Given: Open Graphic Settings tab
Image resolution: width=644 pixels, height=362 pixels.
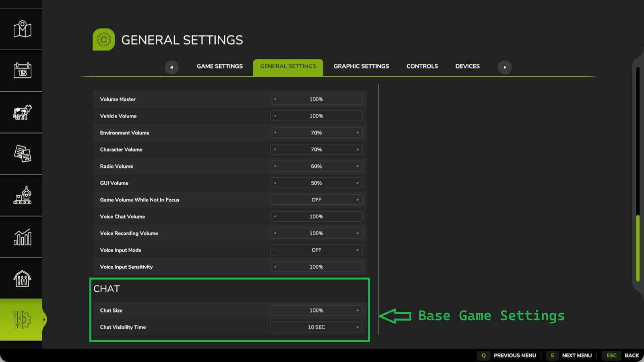Looking at the screenshot, I should (x=361, y=66).
